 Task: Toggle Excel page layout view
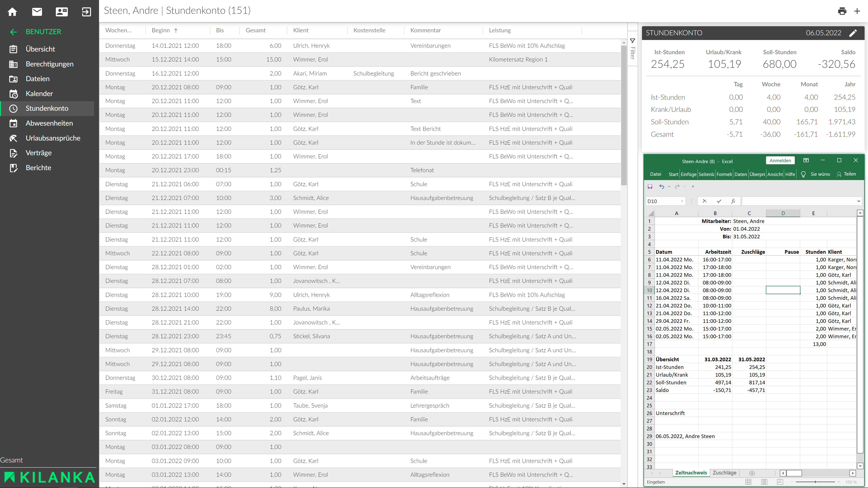pos(764,482)
